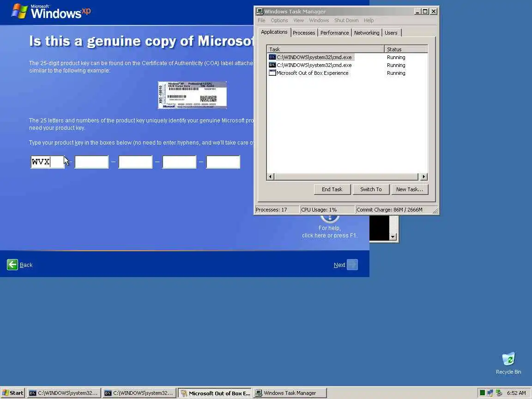Viewport: 532px width, 399px height.
Task: Select Microsoft Out of Box Experience row
Action: coord(347,73)
